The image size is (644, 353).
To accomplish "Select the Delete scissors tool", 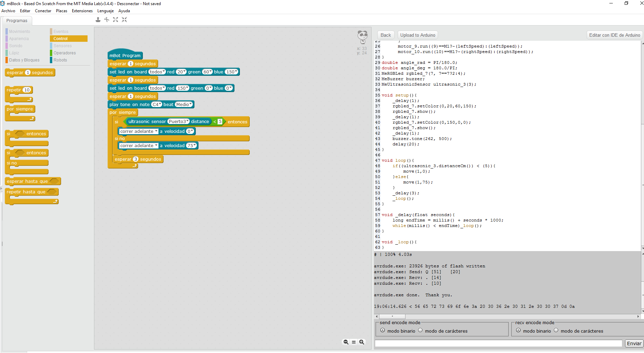I will pyautogui.click(x=107, y=20).
